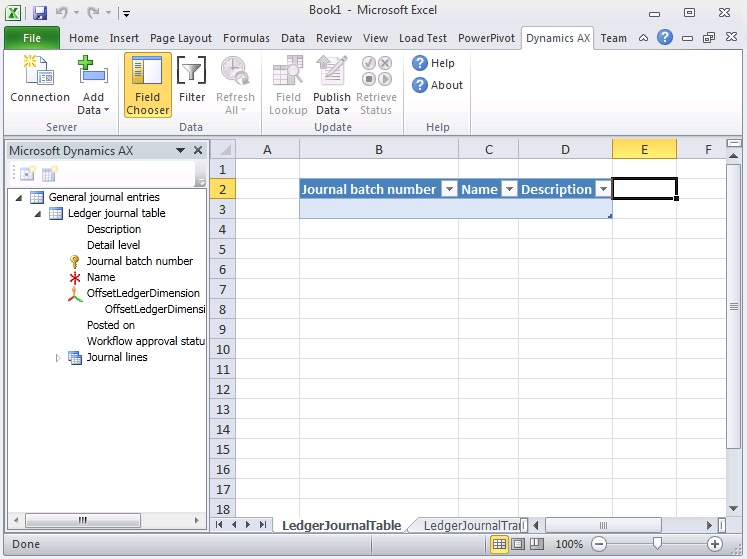Click the vertical scrollbar down arrow

[734, 508]
